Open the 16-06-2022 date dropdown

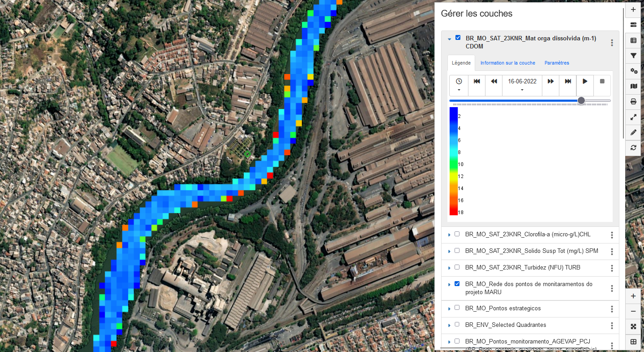pos(522,85)
